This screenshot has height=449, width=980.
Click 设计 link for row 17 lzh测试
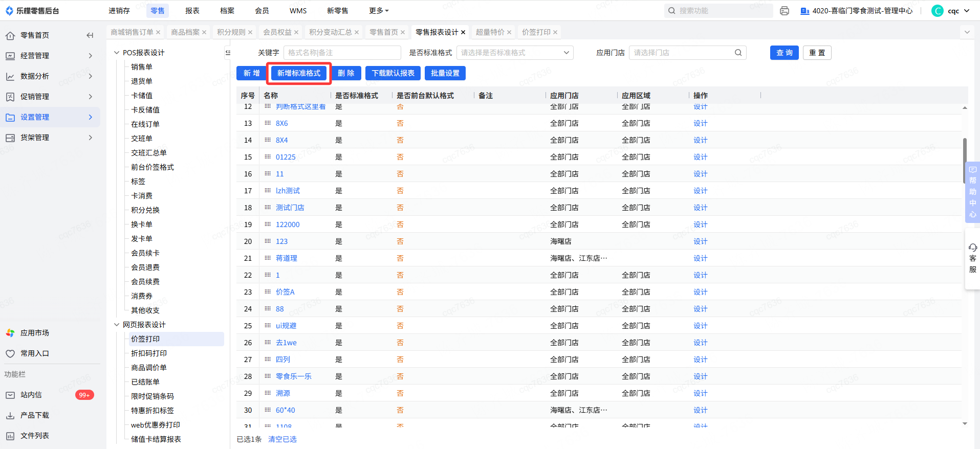coord(701,191)
